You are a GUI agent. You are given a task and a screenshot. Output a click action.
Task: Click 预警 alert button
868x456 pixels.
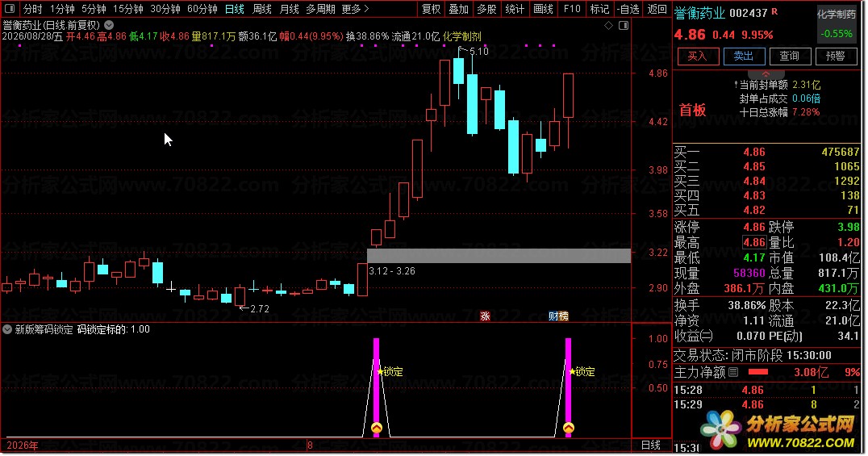(x=836, y=56)
